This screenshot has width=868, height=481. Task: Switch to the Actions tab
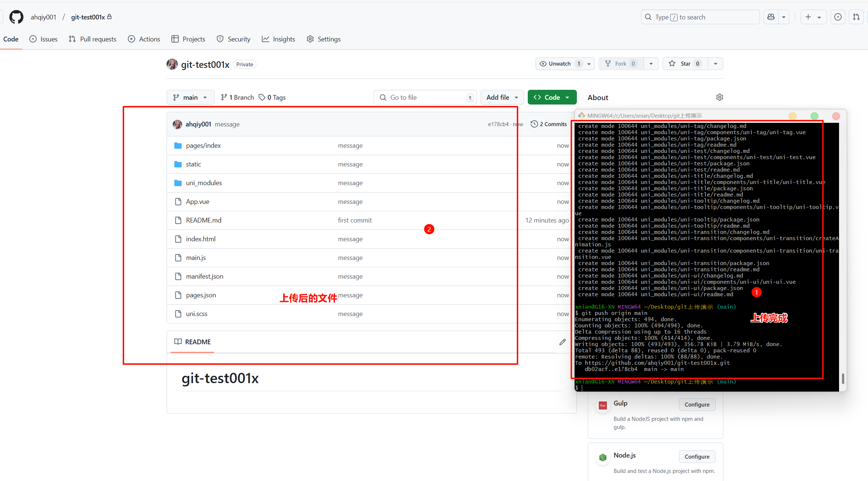click(x=144, y=39)
